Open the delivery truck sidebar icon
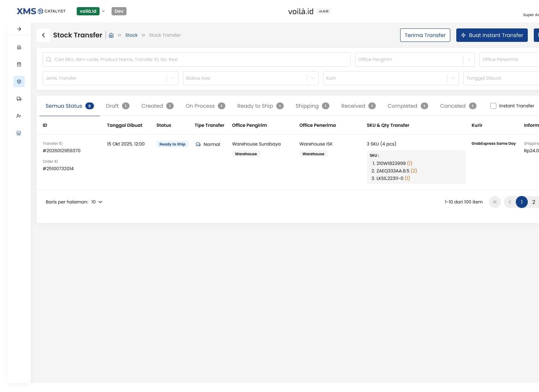Image resolution: width=539 pixels, height=392 pixels. point(19,99)
